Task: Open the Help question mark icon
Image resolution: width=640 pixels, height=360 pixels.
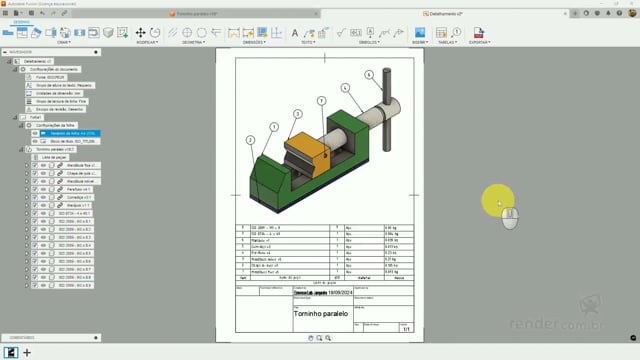Action: coord(619,13)
